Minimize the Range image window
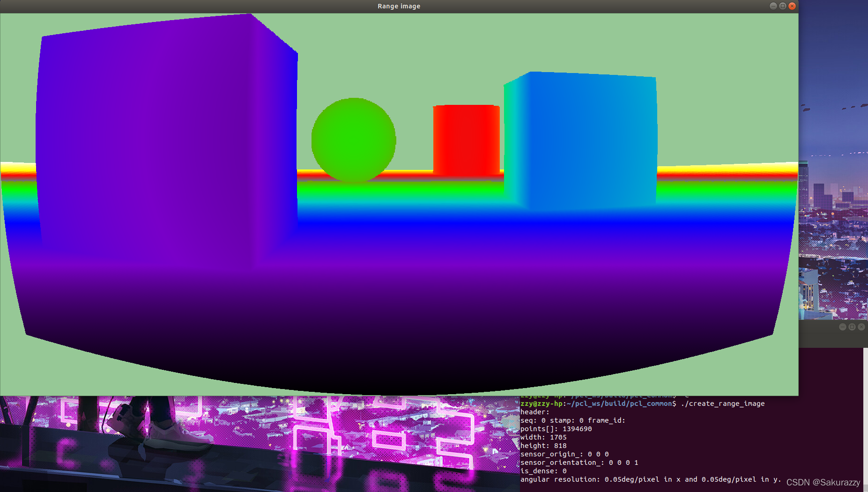The width and height of the screenshot is (868, 492). pyautogui.click(x=773, y=6)
